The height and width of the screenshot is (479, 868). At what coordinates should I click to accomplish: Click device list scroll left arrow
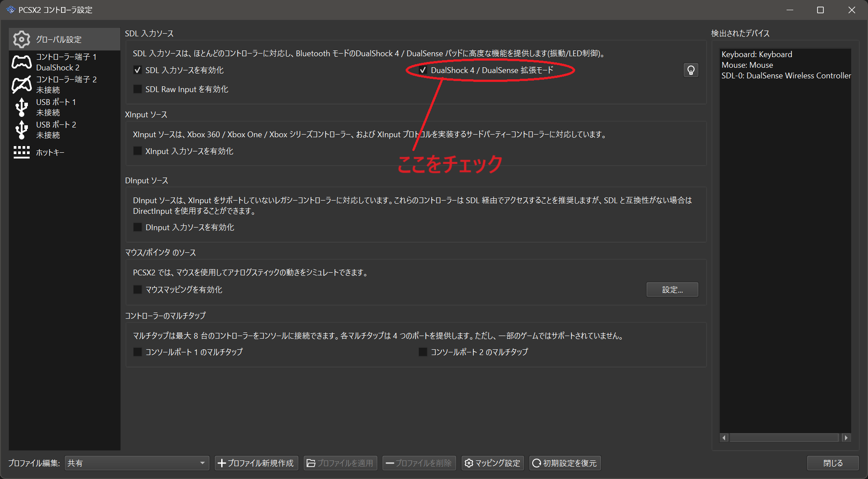(x=724, y=438)
